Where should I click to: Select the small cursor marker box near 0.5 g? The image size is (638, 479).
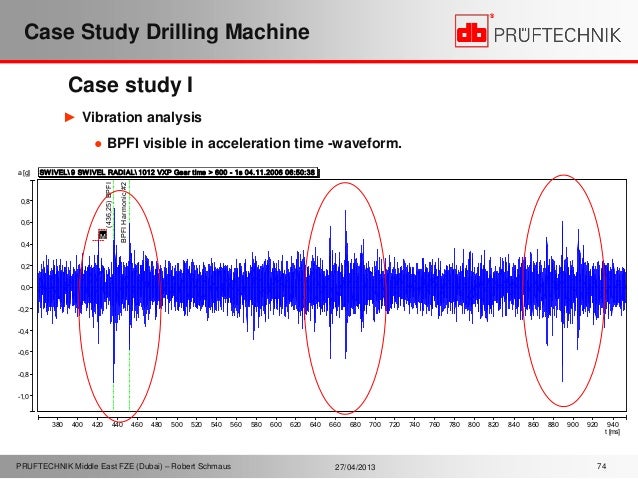103,234
